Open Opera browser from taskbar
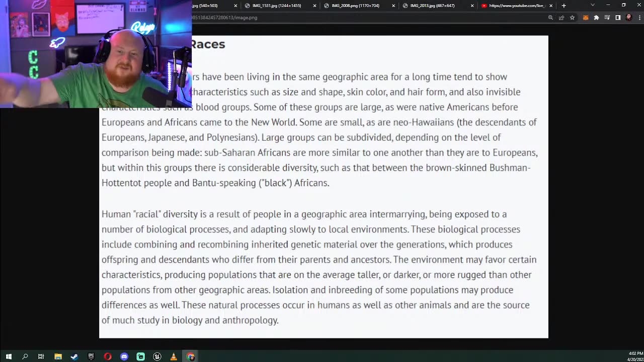Screen dimensions: 644x362 108,356
